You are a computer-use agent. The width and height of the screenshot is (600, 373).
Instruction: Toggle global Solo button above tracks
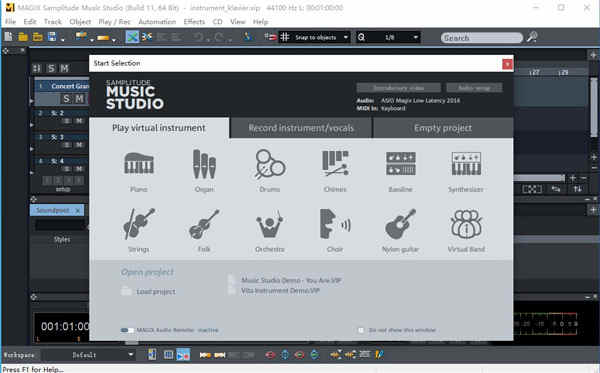click(x=51, y=68)
